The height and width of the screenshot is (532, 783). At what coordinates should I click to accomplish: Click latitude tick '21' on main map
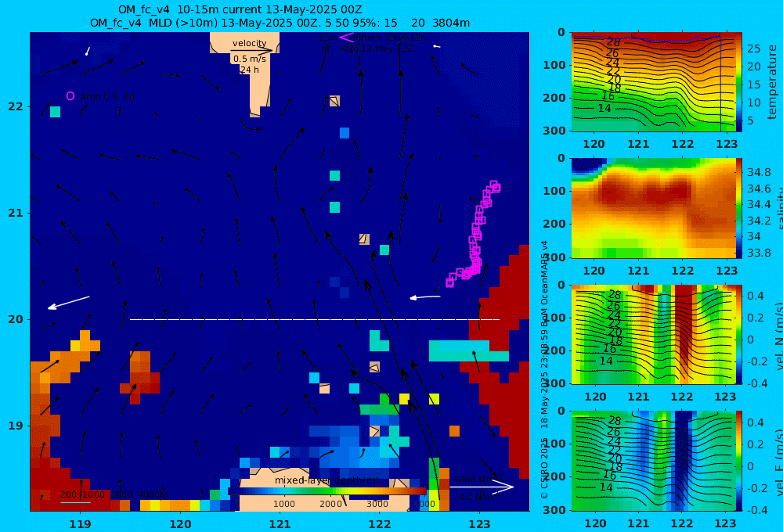(x=16, y=213)
